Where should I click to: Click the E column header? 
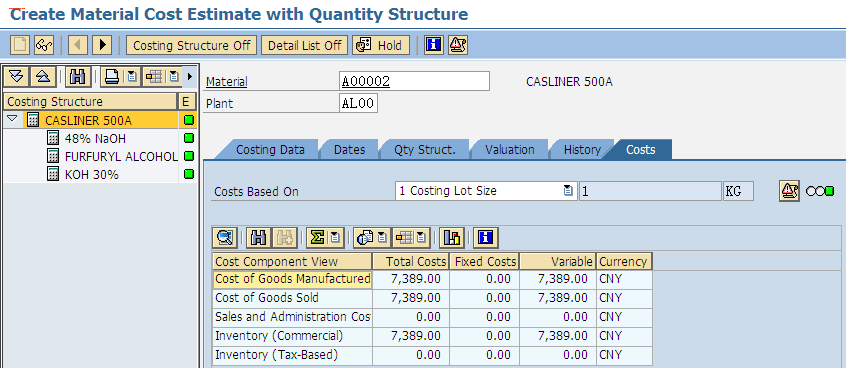(188, 101)
